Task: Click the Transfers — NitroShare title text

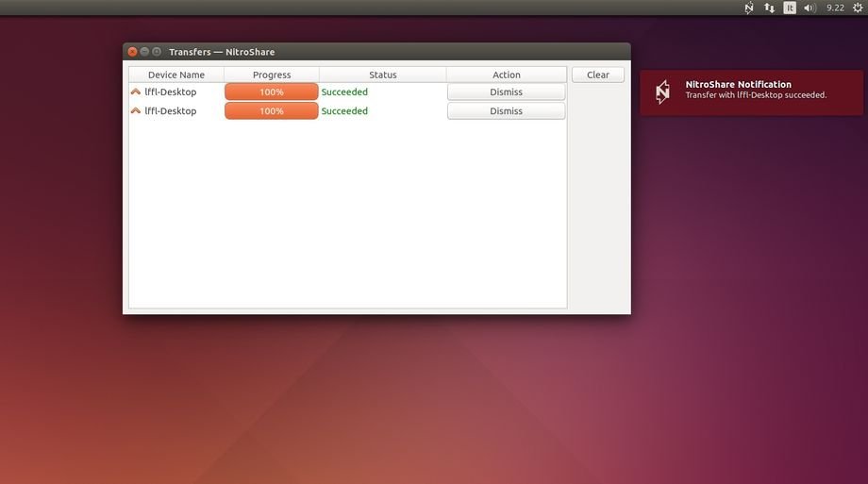Action: click(222, 52)
